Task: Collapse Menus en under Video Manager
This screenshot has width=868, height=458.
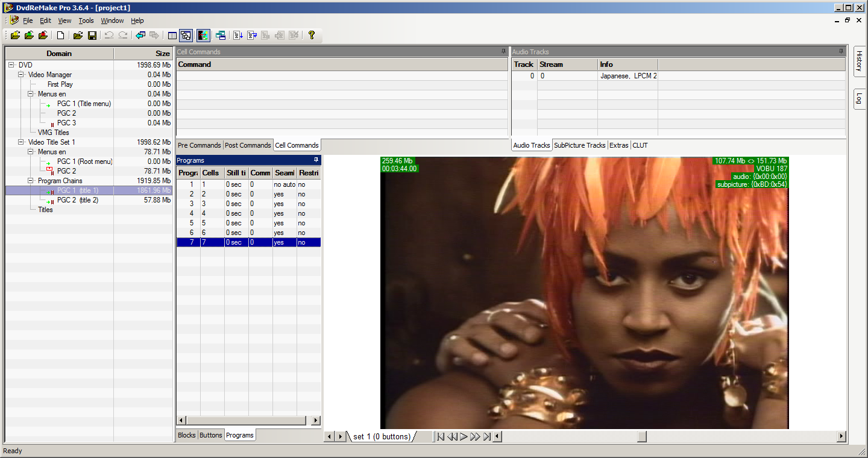Action: pos(31,94)
